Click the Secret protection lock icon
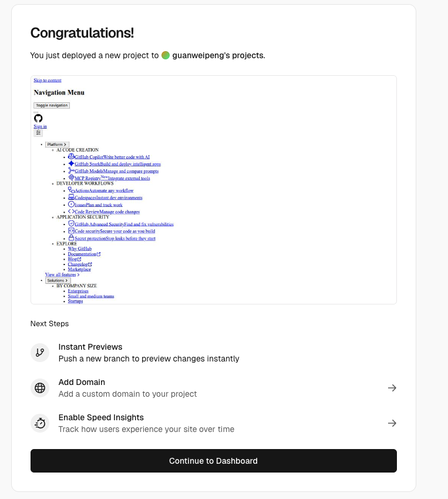The image size is (448, 499). click(x=71, y=238)
